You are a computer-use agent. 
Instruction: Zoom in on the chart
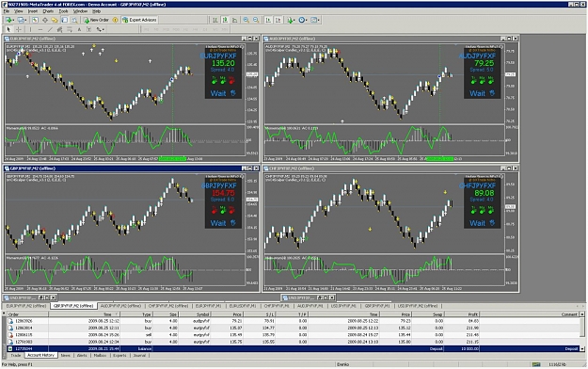[246, 20]
